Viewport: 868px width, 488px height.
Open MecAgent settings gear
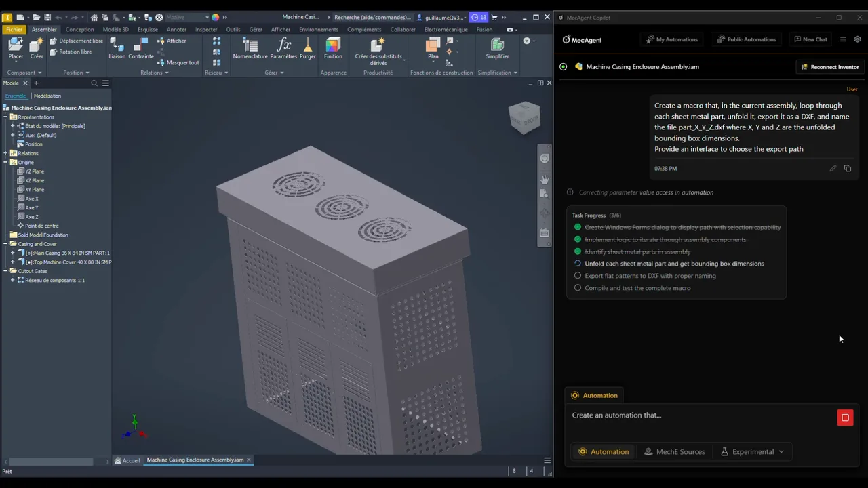857,39
